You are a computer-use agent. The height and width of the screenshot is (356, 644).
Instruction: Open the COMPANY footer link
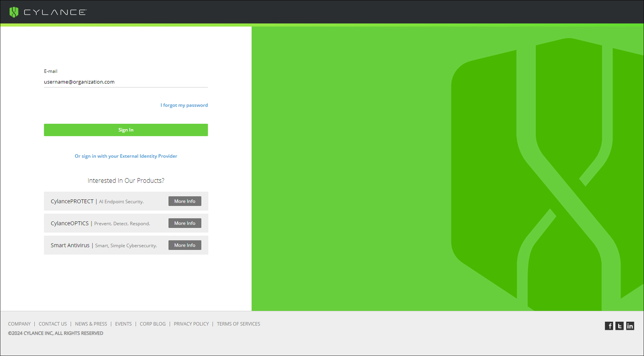tap(19, 324)
